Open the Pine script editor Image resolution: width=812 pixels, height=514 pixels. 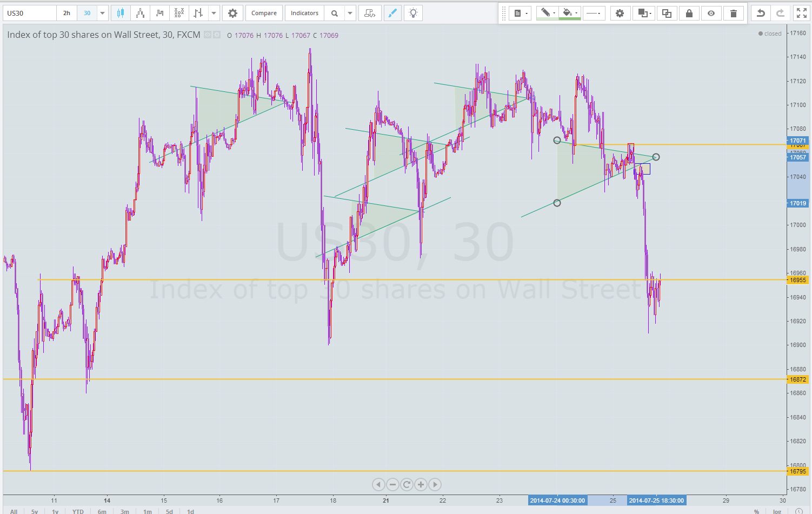coord(370,13)
